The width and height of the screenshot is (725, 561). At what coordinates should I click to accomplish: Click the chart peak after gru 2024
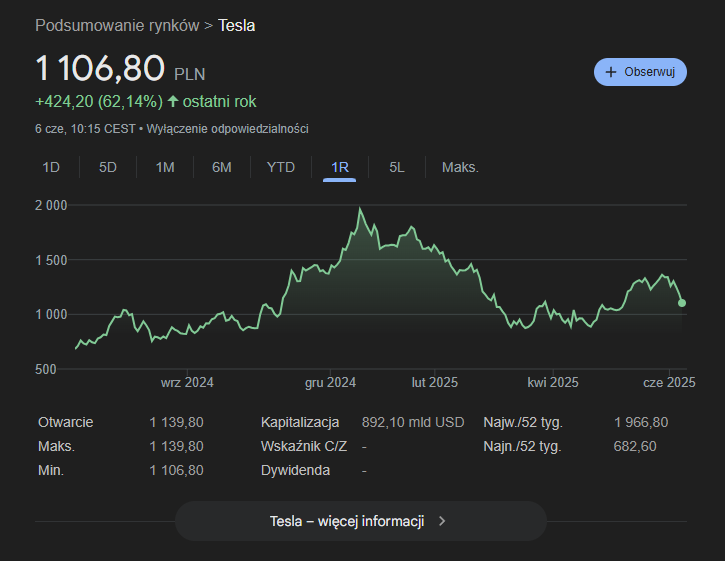(360, 209)
